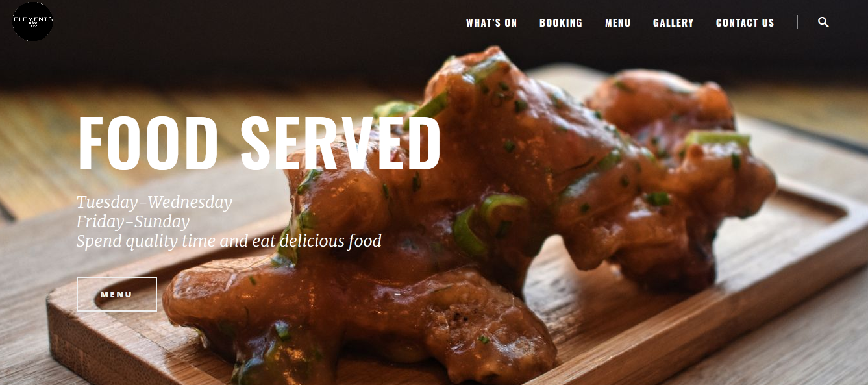The width and height of the screenshot is (868, 385).
Task: Click the Friday–Sunday text line
Action: (133, 221)
